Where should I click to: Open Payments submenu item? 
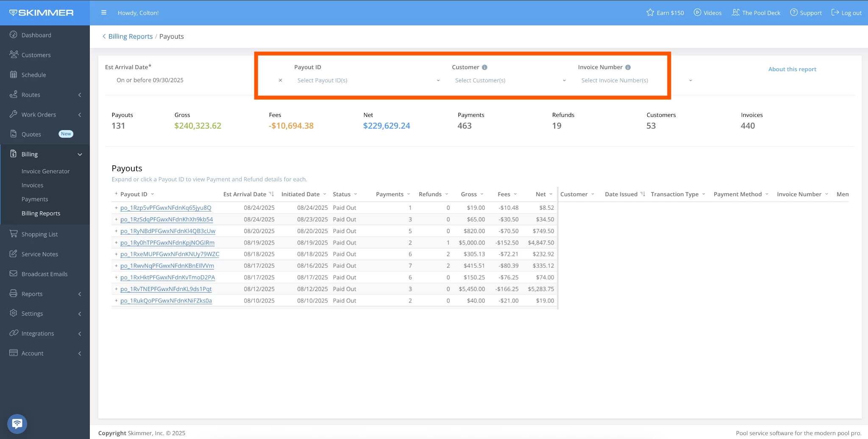tap(35, 199)
